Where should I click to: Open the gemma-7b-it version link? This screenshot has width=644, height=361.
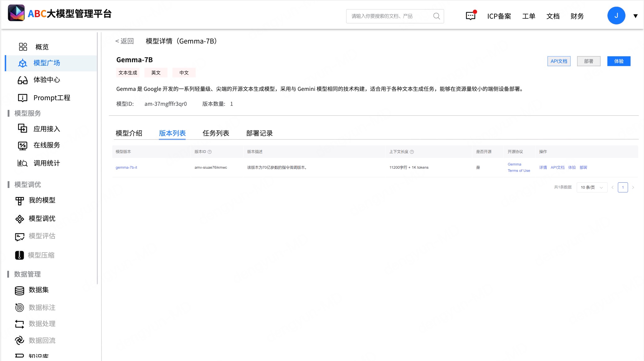pyautogui.click(x=126, y=167)
